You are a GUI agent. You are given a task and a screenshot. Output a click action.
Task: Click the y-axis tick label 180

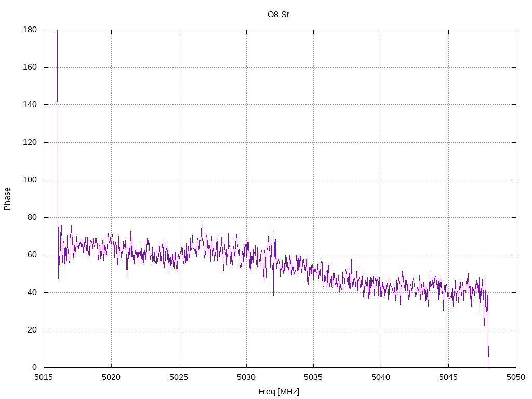coord(30,30)
